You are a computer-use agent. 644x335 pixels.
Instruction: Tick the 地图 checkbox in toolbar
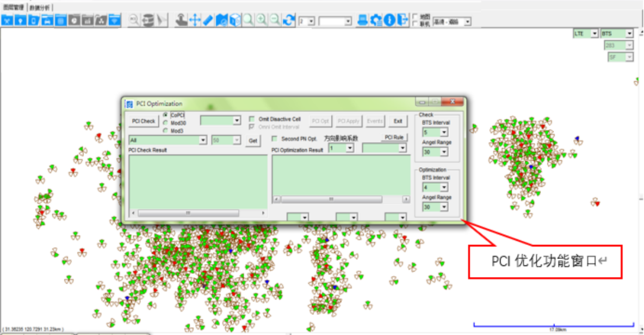(x=415, y=17)
